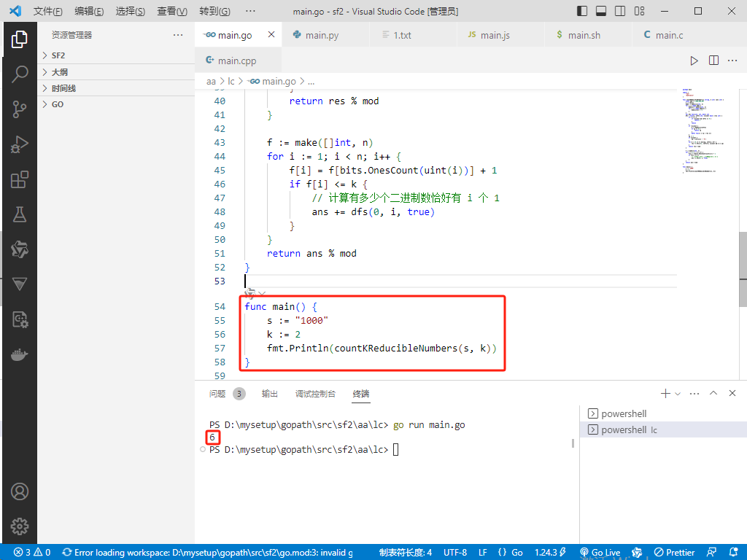
Task: Open the 转到(G) menu
Action: (215, 11)
